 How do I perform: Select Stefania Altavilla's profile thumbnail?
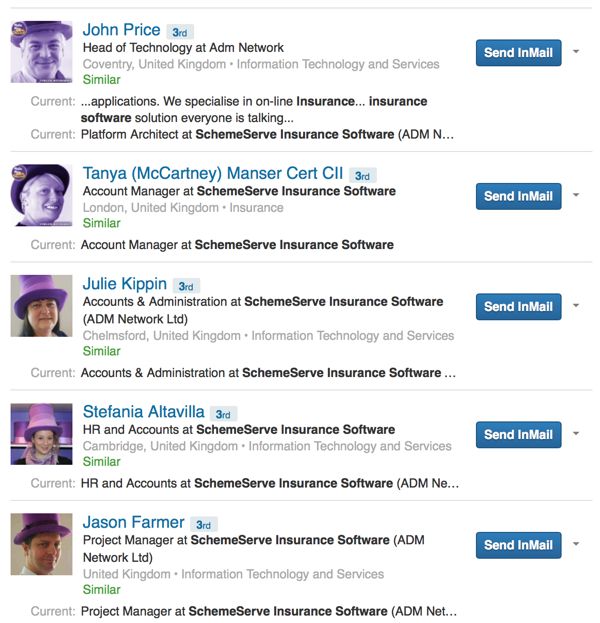[41, 434]
